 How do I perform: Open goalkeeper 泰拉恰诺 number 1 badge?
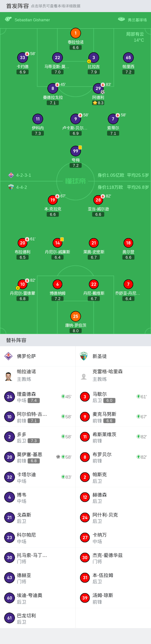pyautogui.click(x=75, y=33)
